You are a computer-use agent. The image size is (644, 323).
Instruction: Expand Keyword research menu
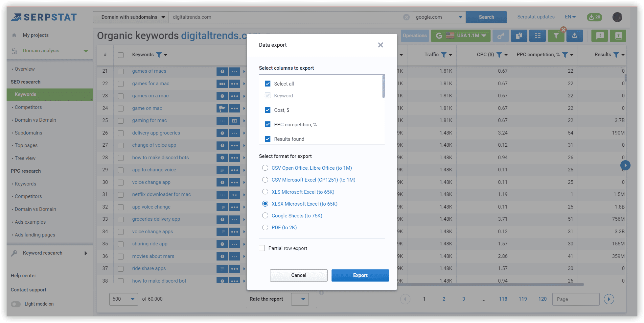coord(86,253)
